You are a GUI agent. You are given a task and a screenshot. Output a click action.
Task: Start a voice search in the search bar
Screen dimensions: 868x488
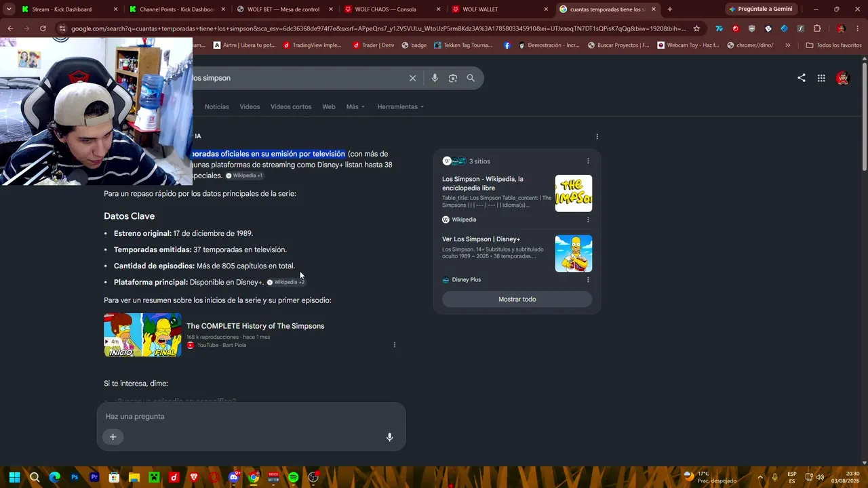pyautogui.click(x=435, y=78)
